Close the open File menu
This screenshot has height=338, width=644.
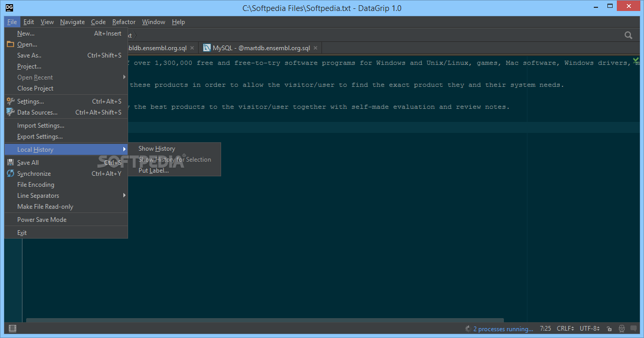[x=12, y=22]
